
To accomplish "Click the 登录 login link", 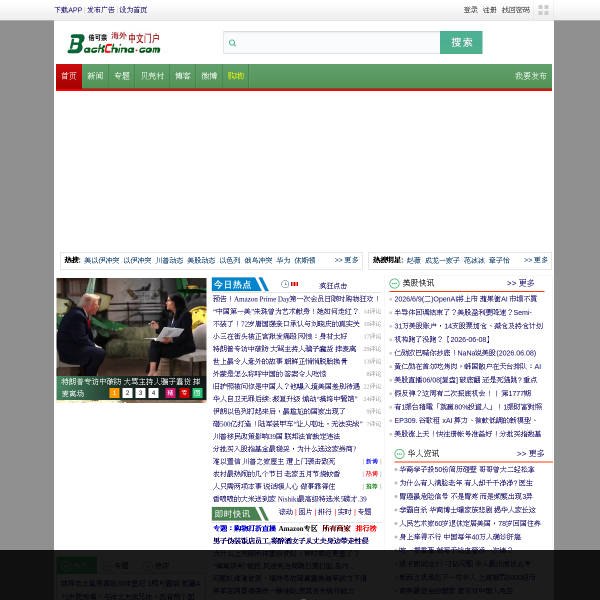I will (x=471, y=10).
